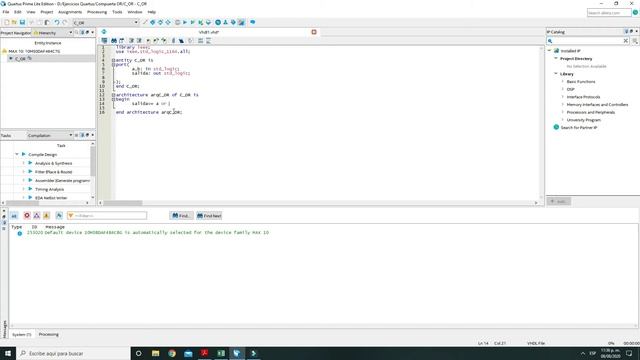Click the Find... button in the Messages panel
The image size is (640, 360).
pyautogui.click(x=181, y=216)
